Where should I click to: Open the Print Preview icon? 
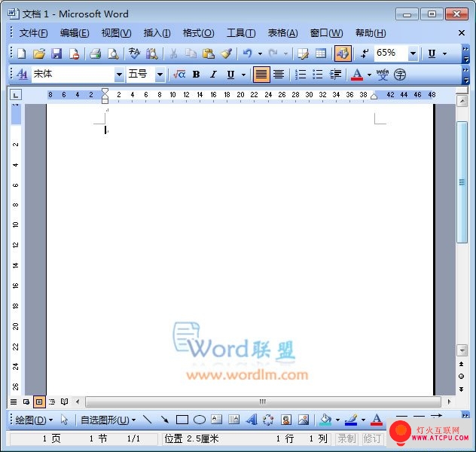tap(114, 53)
